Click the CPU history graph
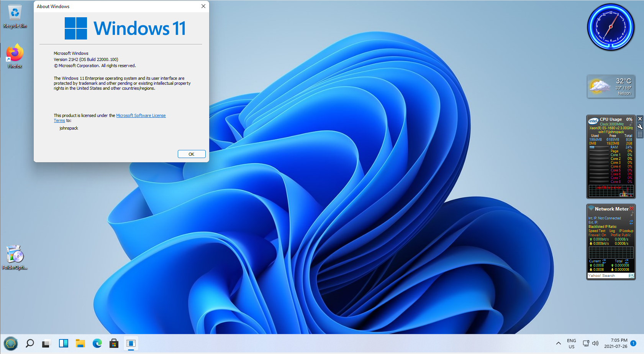 (x=611, y=191)
